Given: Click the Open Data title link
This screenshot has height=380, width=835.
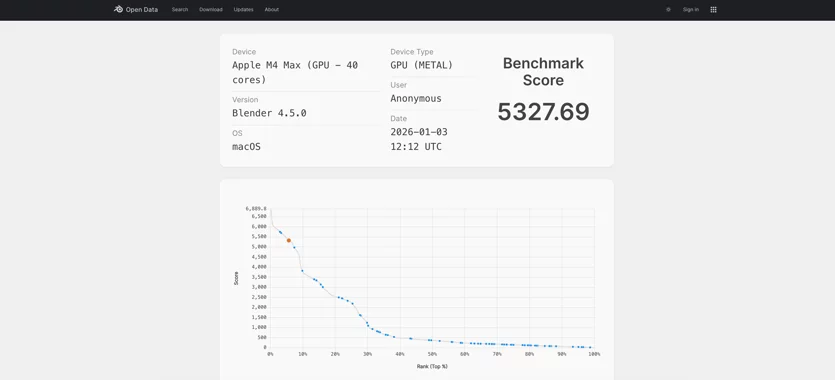Looking at the screenshot, I should 142,10.
